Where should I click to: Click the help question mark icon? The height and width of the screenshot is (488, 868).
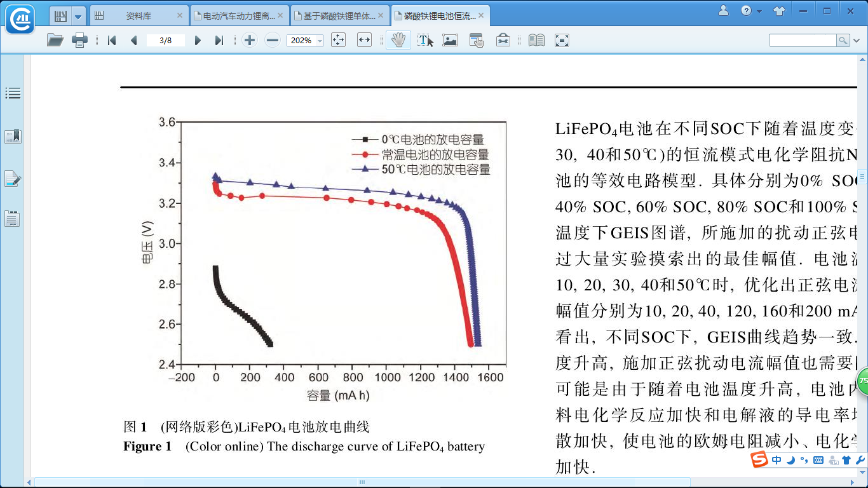pos(746,11)
